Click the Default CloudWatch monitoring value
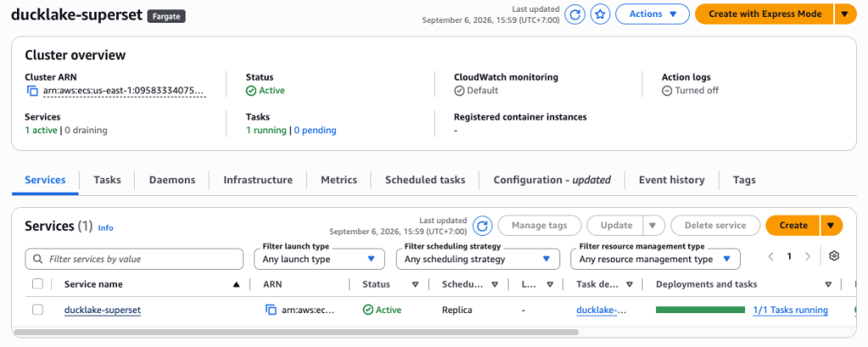 tap(476, 90)
